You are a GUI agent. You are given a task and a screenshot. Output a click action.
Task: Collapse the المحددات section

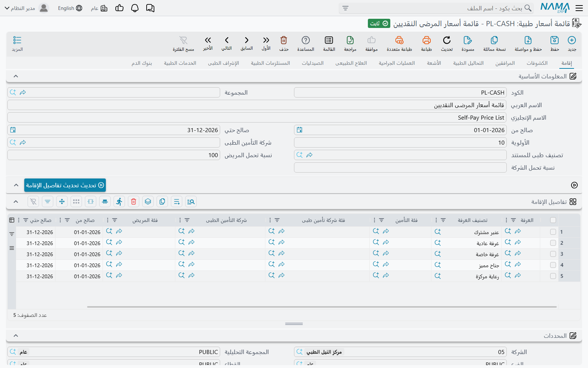point(16,336)
